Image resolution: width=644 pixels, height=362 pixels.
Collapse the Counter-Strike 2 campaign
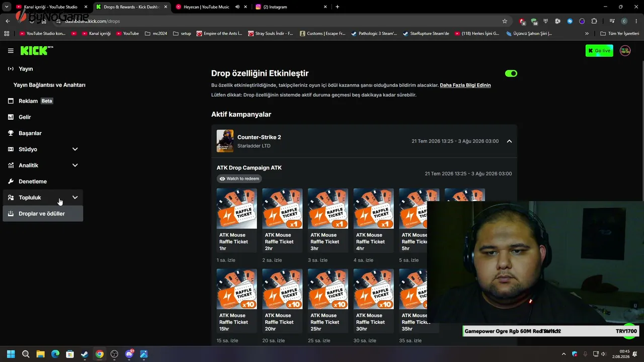509,141
